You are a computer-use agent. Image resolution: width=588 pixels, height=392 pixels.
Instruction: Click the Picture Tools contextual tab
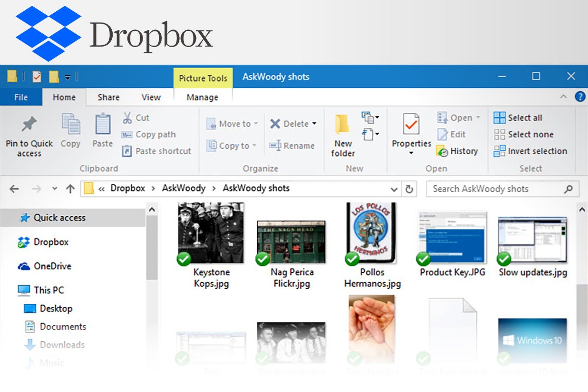pyautogui.click(x=203, y=78)
